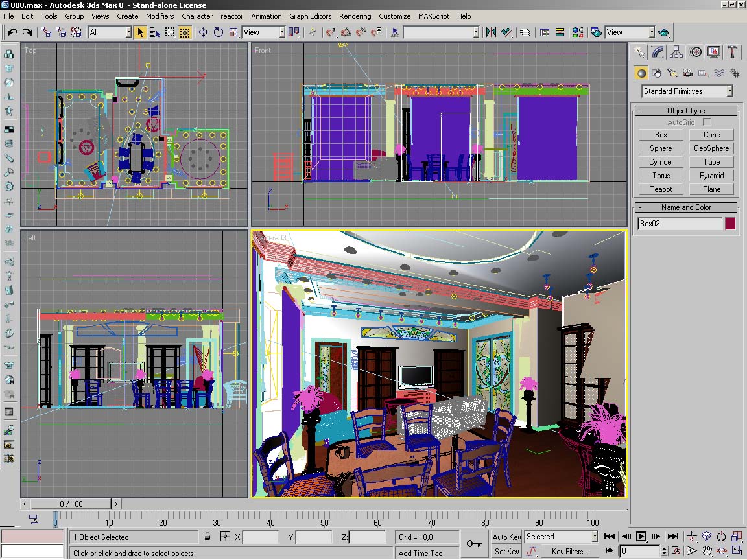Select the Move transform tool

203,32
